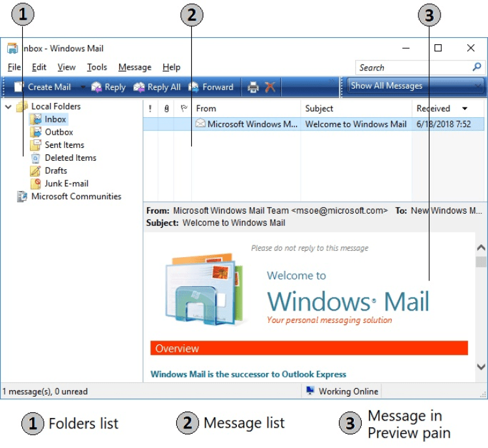Open the Create Mail dropdown arrow
Image resolution: width=488 pixels, height=448 pixels.
pos(83,87)
